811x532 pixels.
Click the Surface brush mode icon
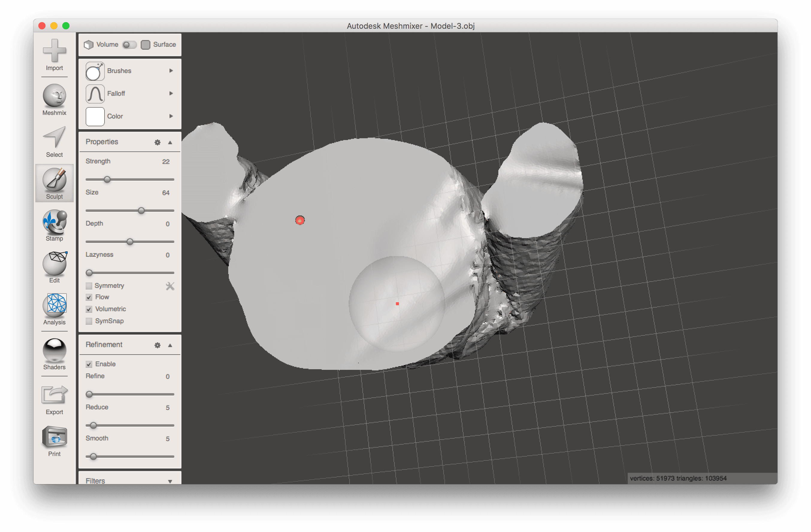146,45
